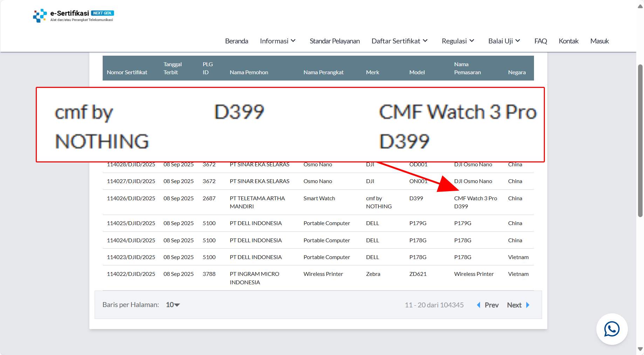
Task: Click the Zebra brand cell
Action: tap(373, 274)
